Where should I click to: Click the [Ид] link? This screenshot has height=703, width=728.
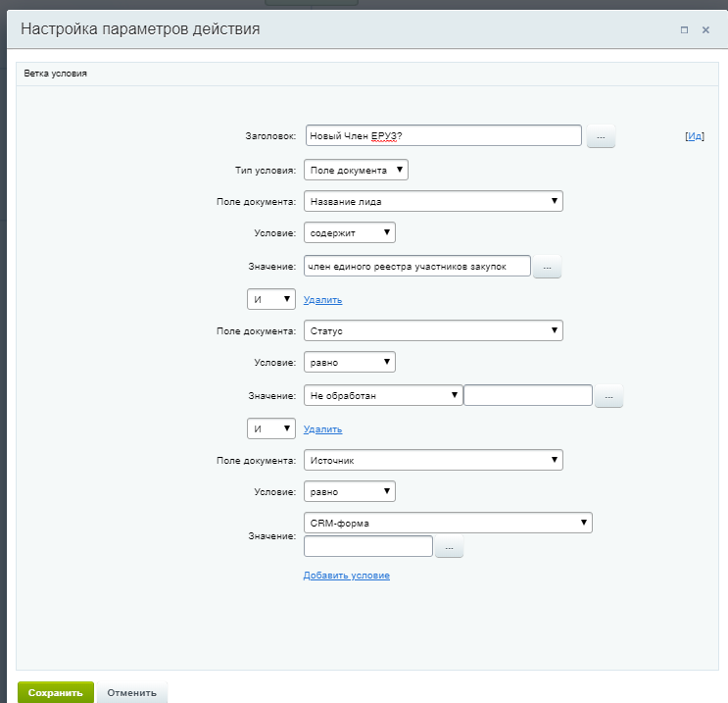pos(695,136)
